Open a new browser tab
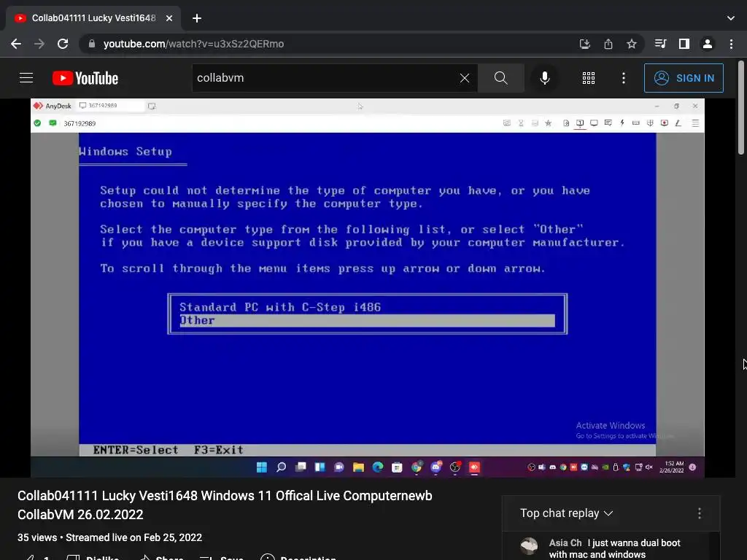This screenshot has width=747, height=560. pyautogui.click(x=197, y=18)
